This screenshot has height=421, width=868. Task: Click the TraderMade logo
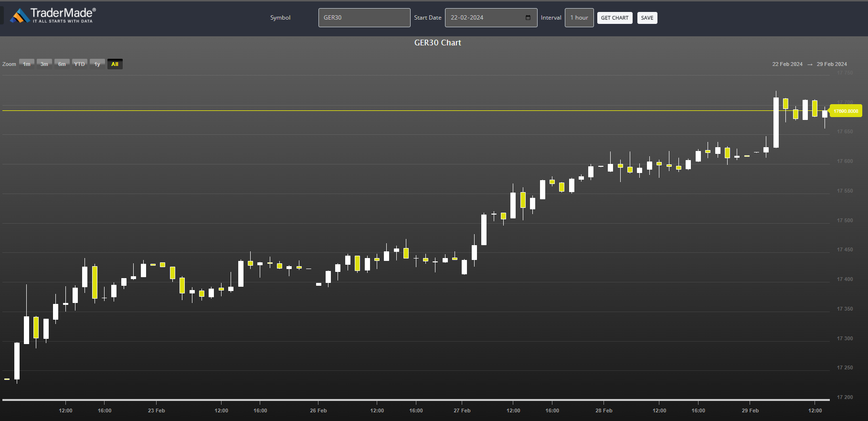[x=53, y=15]
